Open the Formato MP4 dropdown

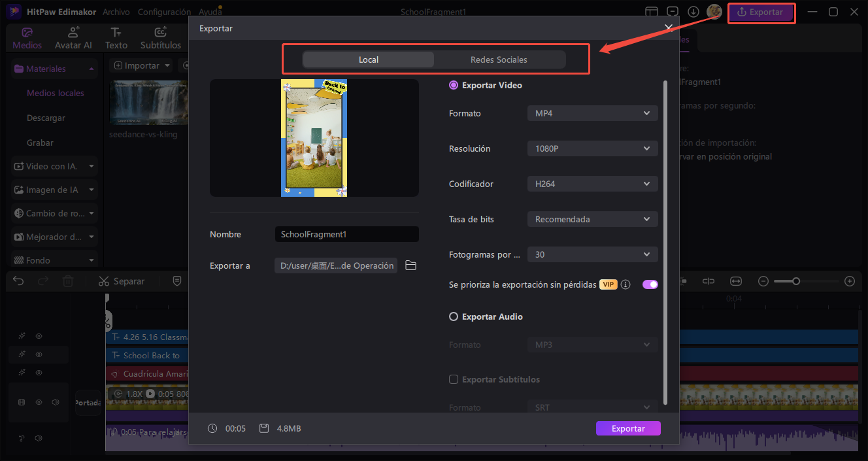592,113
